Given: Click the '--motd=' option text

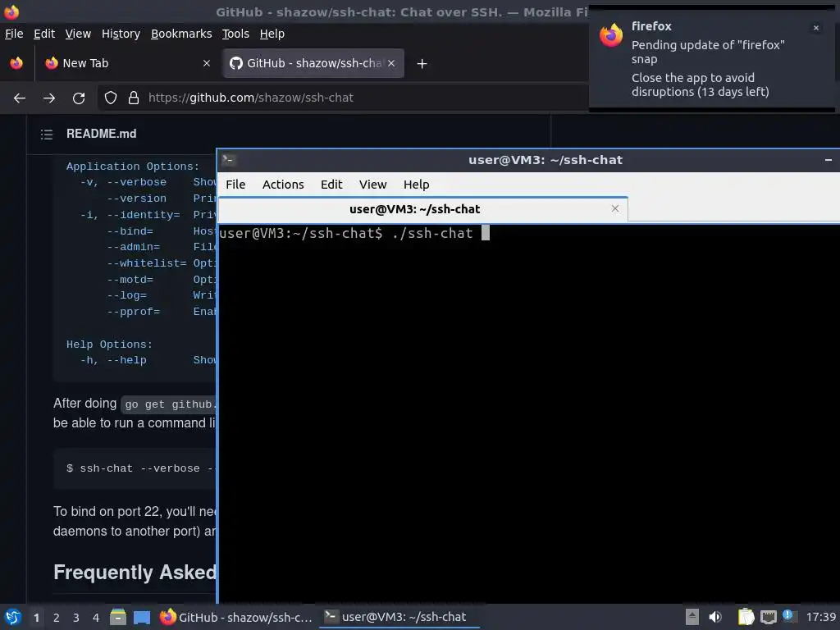Looking at the screenshot, I should tap(130, 280).
